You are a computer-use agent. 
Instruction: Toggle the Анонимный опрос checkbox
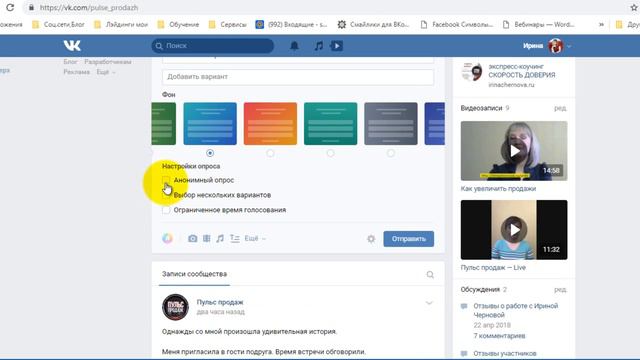point(166,180)
